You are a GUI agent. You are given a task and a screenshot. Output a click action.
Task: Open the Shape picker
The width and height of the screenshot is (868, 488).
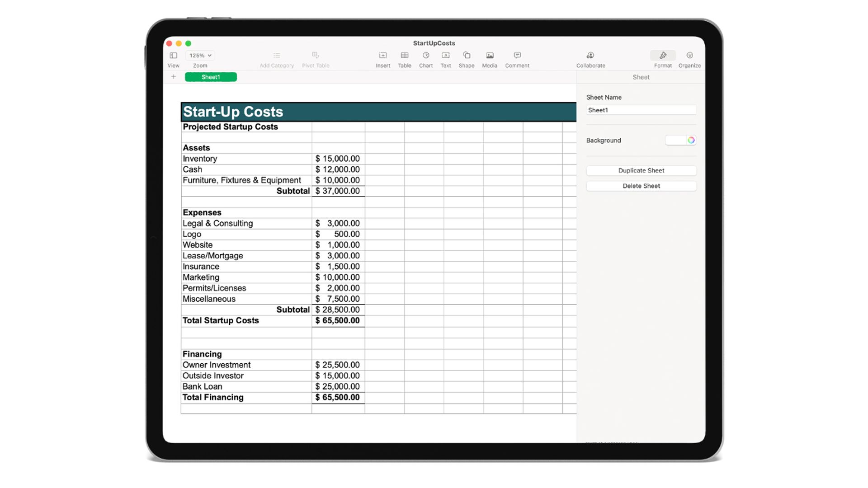coord(467,56)
